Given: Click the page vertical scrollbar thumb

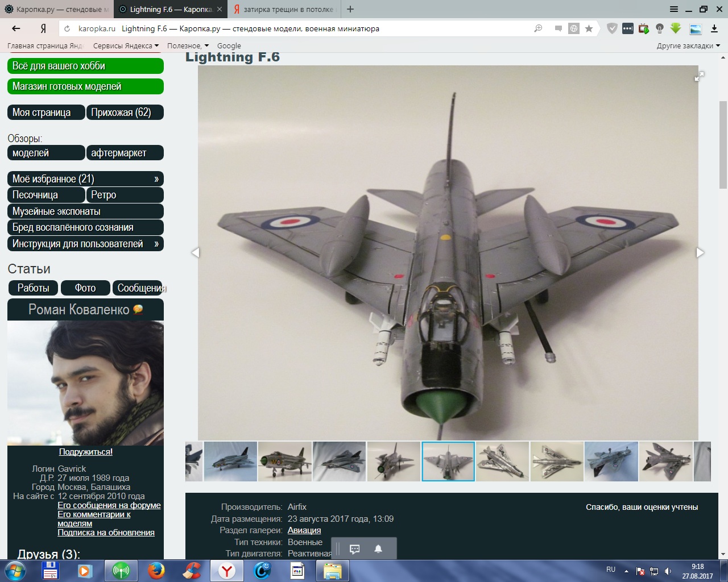Looking at the screenshot, I should coord(723,145).
